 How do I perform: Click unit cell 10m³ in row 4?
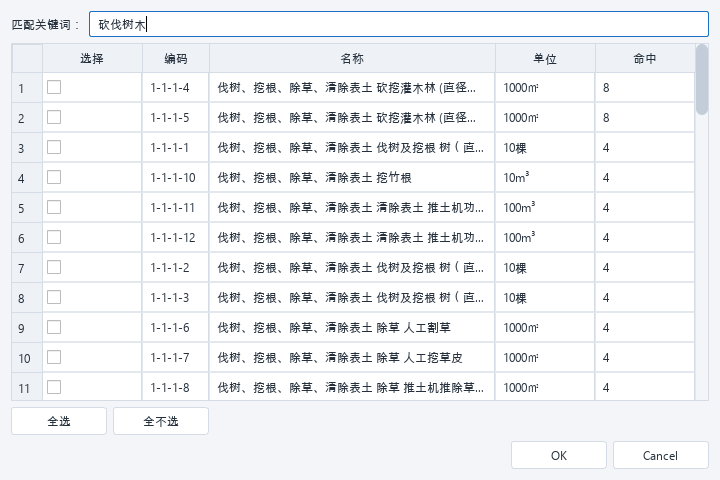pos(545,177)
